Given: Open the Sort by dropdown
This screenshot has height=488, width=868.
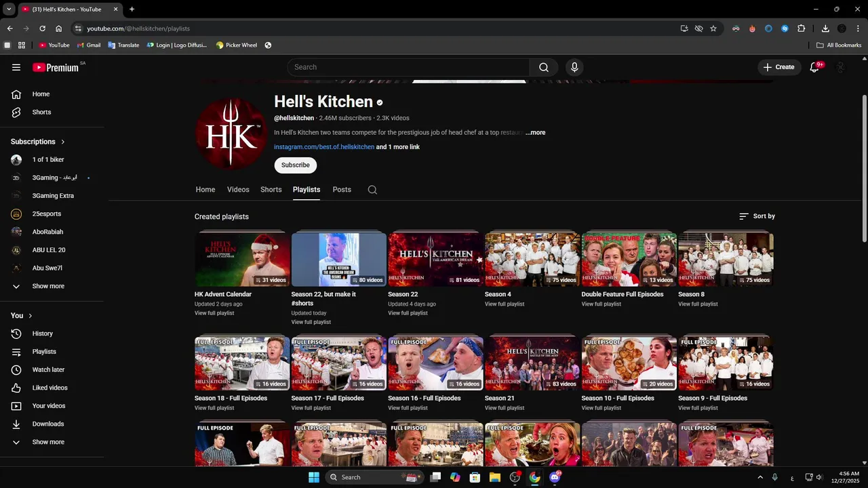Looking at the screenshot, I should pos(757,216).
